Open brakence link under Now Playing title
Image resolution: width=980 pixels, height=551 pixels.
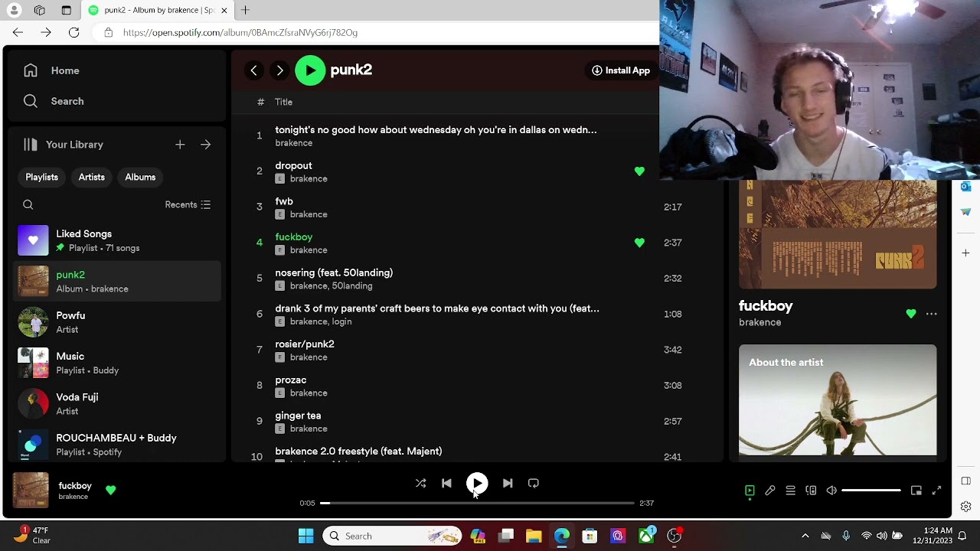pyautogui.click(x=759, y=322)
